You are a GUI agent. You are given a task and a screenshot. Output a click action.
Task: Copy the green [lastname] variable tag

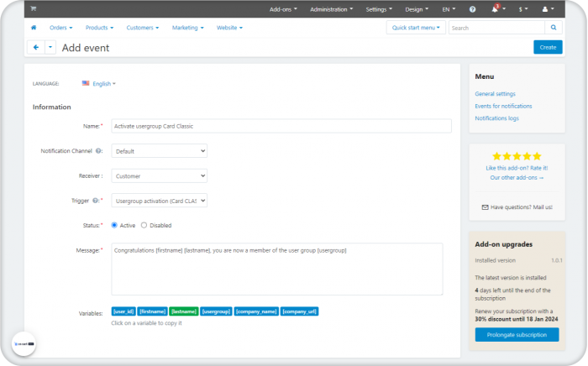(184, 311)
